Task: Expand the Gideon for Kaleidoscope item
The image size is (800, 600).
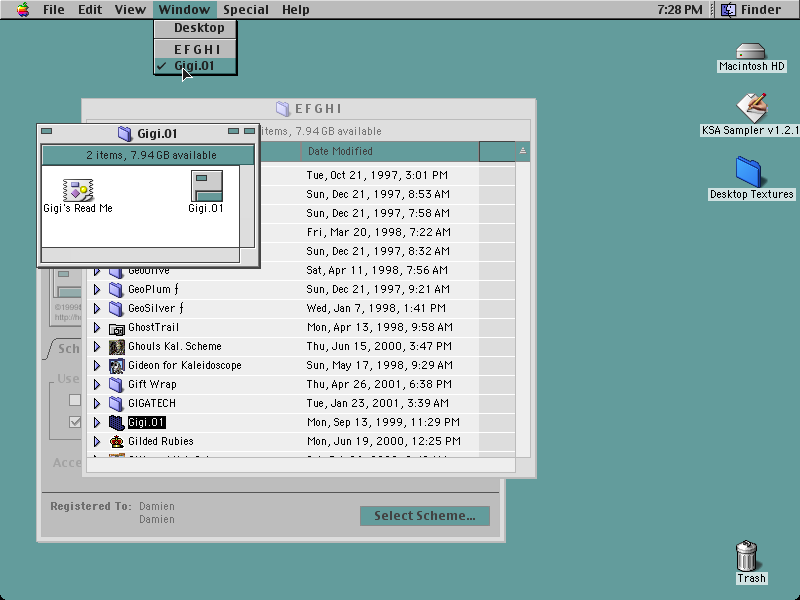Action: (97, 366)
